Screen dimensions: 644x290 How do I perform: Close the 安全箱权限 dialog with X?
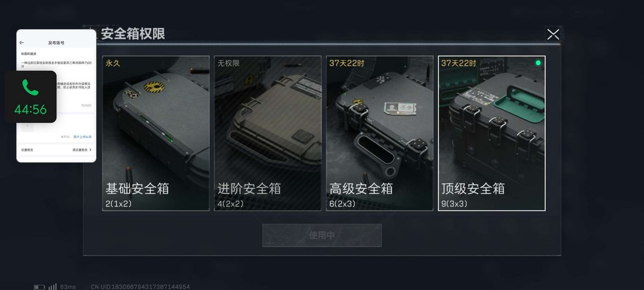pos(553,35)
